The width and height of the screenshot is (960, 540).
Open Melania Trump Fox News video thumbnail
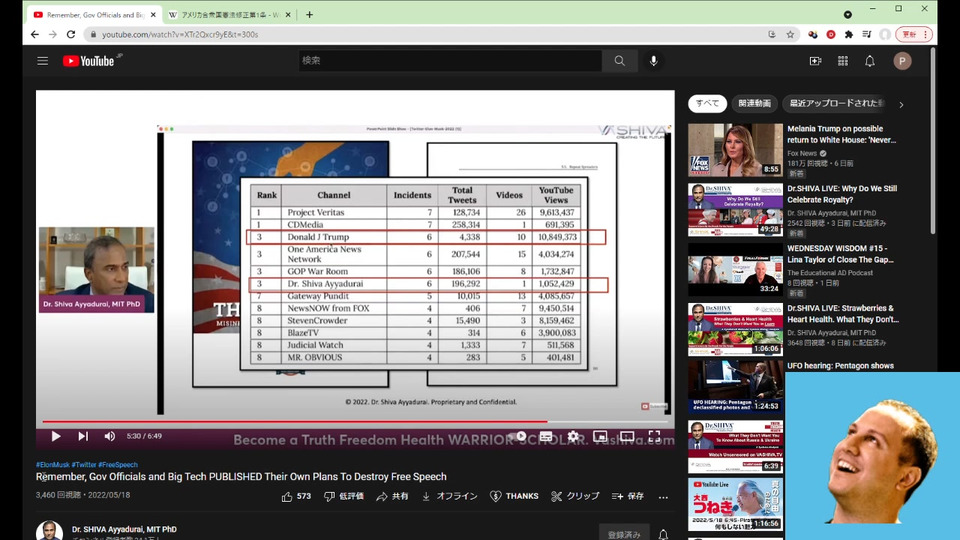pos(735,150)
